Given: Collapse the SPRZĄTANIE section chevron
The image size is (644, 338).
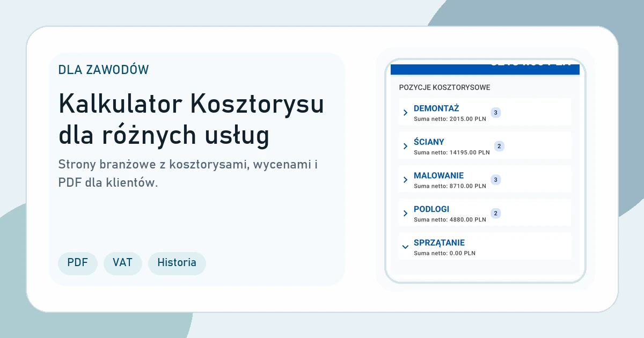Looking at the screenshot, I should point(405,247).
